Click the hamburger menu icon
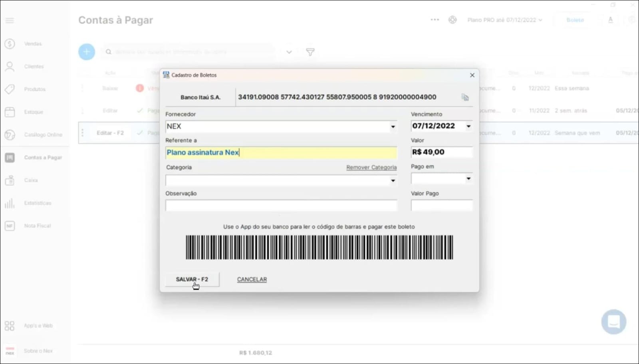 pyautogui.click(x=10, y=20)
